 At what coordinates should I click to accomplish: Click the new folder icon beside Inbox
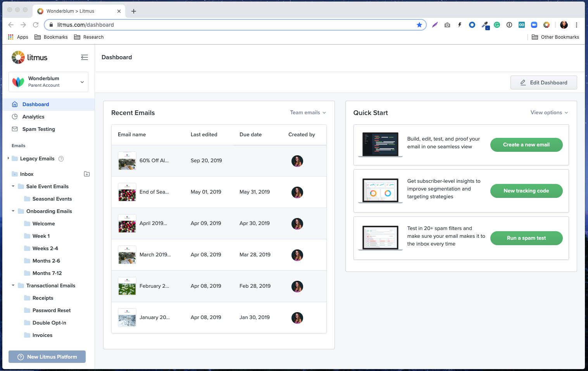[87, 174]
